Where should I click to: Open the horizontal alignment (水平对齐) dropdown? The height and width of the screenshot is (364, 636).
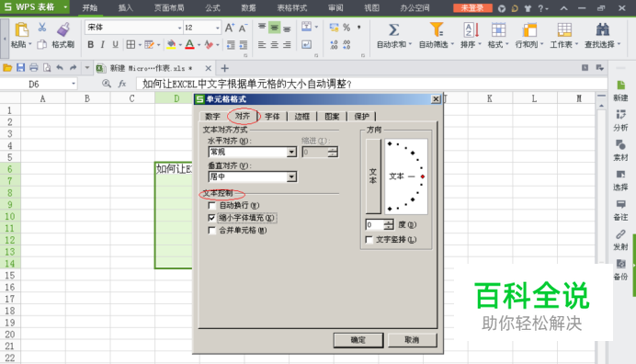point(291,152)
